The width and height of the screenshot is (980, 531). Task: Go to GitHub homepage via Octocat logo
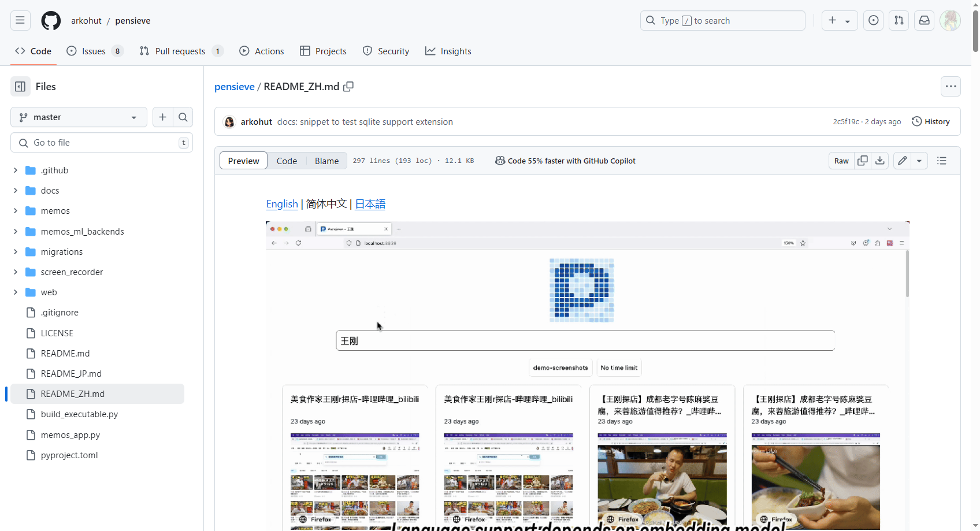pos(51,20)
